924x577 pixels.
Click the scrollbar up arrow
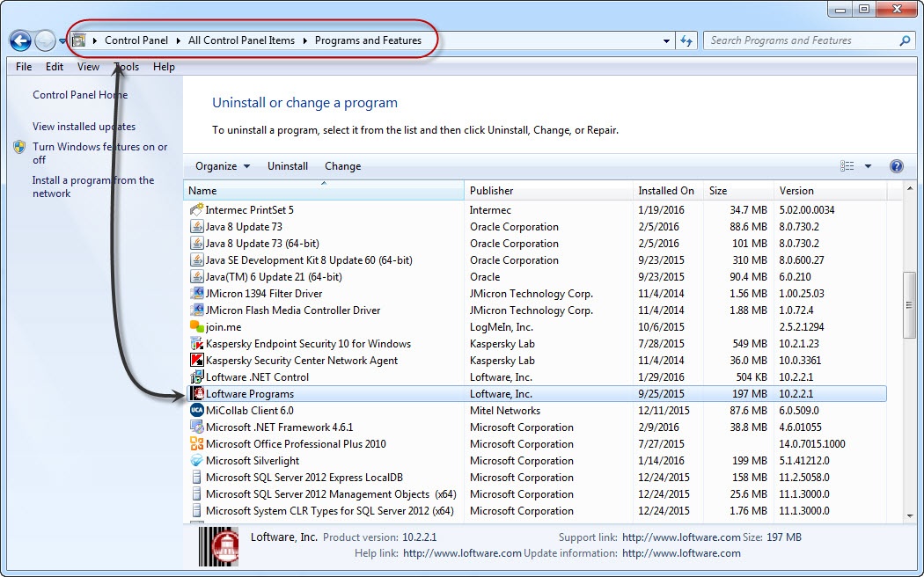click(910, 189)
